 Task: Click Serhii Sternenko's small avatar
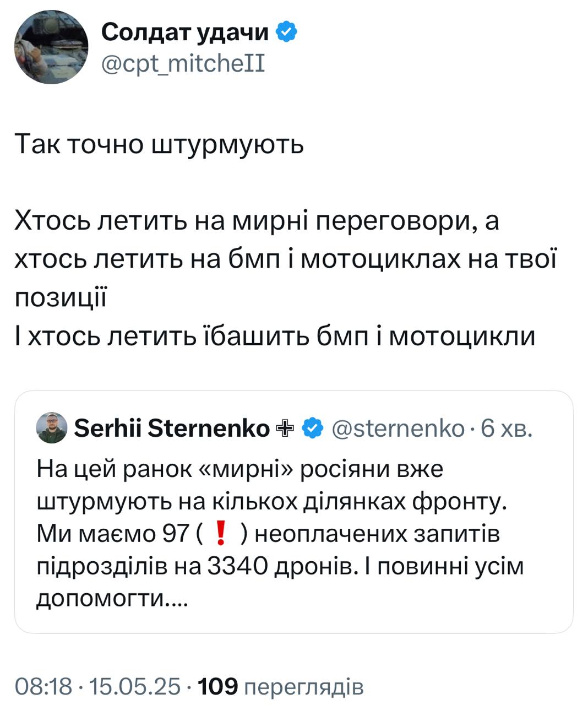(52, 427)
